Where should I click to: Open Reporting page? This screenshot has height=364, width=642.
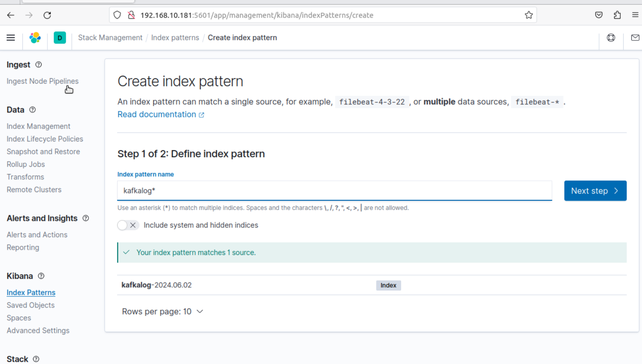click(23, 247)
